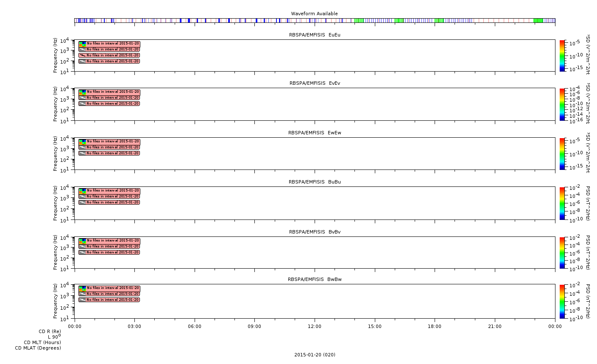Image resolution: width=597 pixels, height=364 pixels.
Task: Click the 12:00 time axis label
Action: 315,327
